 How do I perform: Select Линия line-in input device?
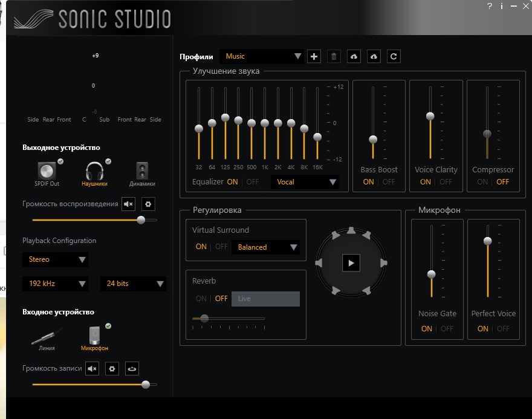[x=47, y=339]
